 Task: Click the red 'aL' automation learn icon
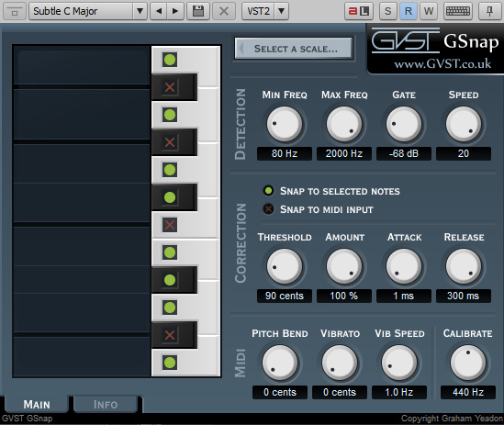coord(359,12)
